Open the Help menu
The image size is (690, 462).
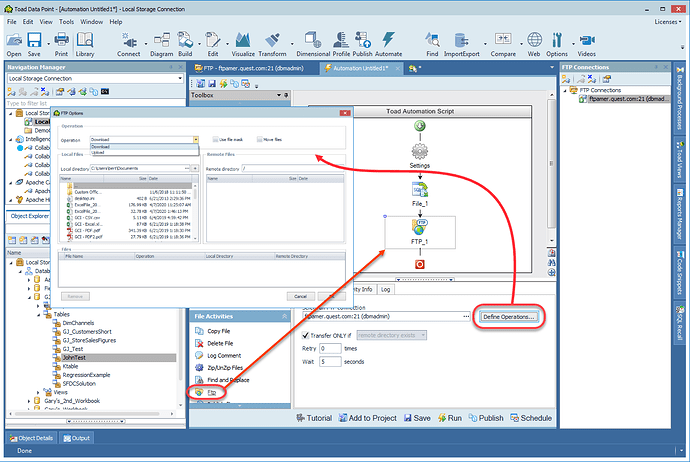point(116,22)
